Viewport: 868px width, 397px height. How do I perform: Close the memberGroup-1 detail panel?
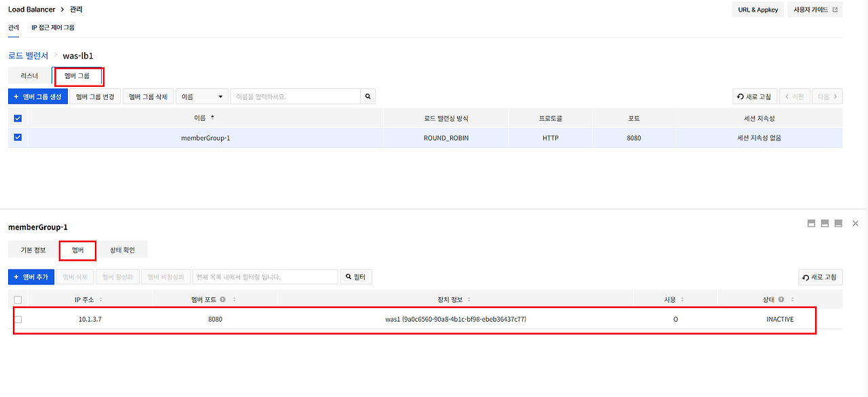click(x=855, y=223)
